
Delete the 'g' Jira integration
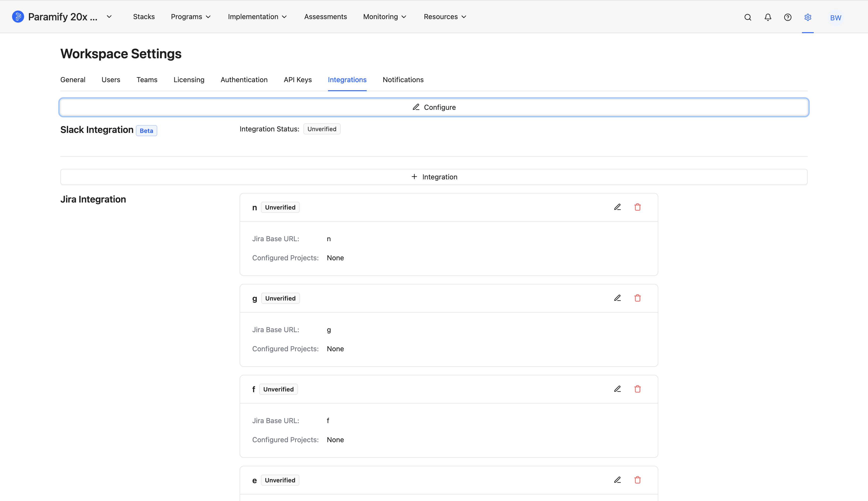coord(637,298)
